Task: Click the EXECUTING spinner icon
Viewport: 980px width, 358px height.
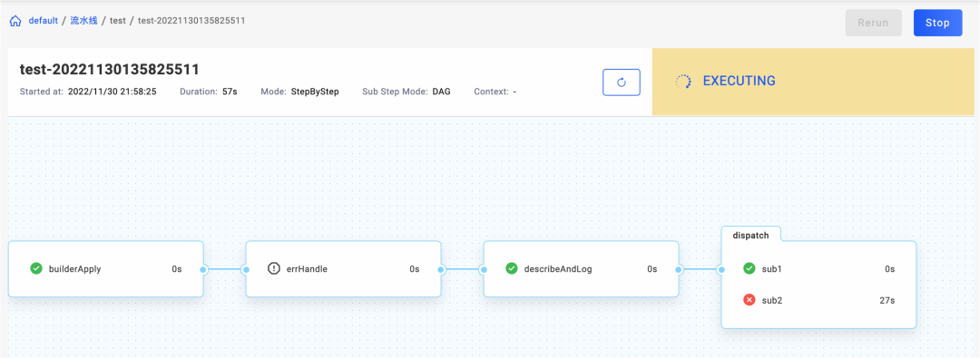Action: [684, 82]
